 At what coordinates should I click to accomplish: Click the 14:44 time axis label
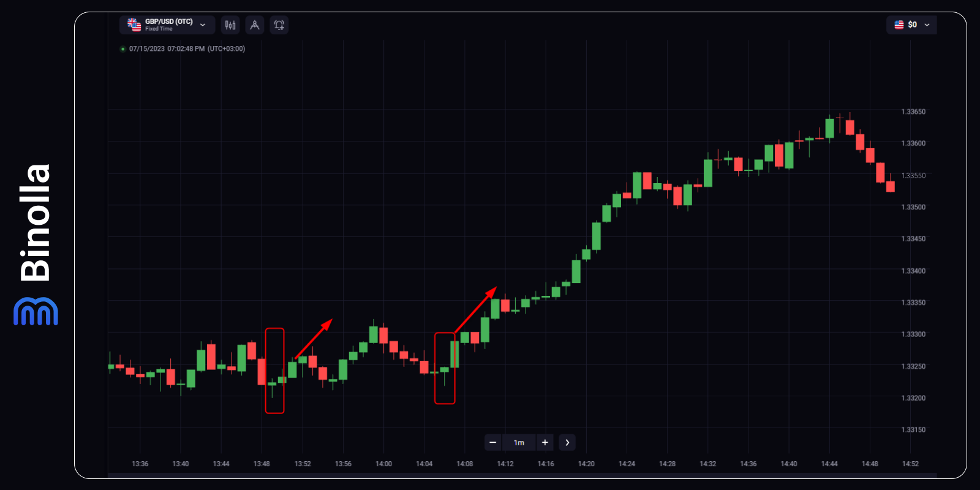829,464
